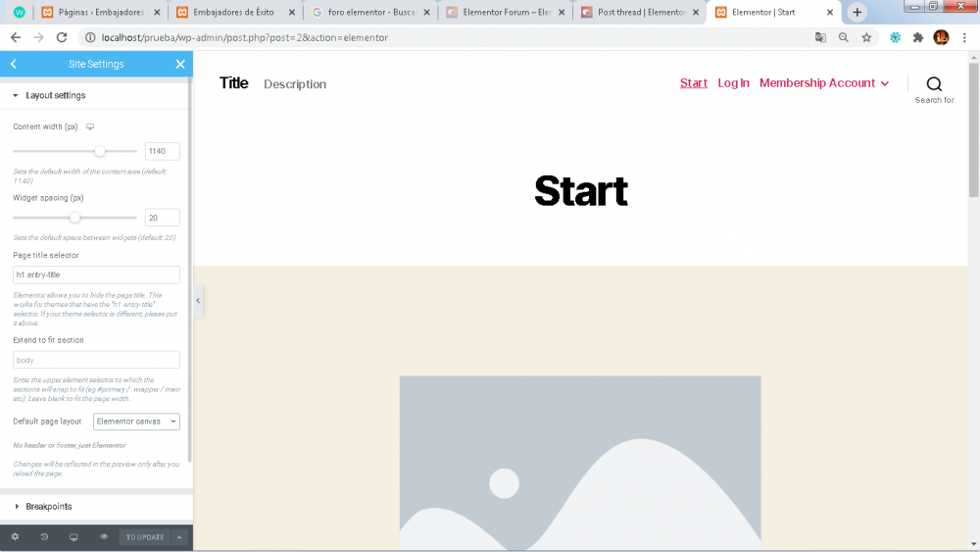980x552 pixels.
Task: Close the Site Settings panel
Action: 180,64
